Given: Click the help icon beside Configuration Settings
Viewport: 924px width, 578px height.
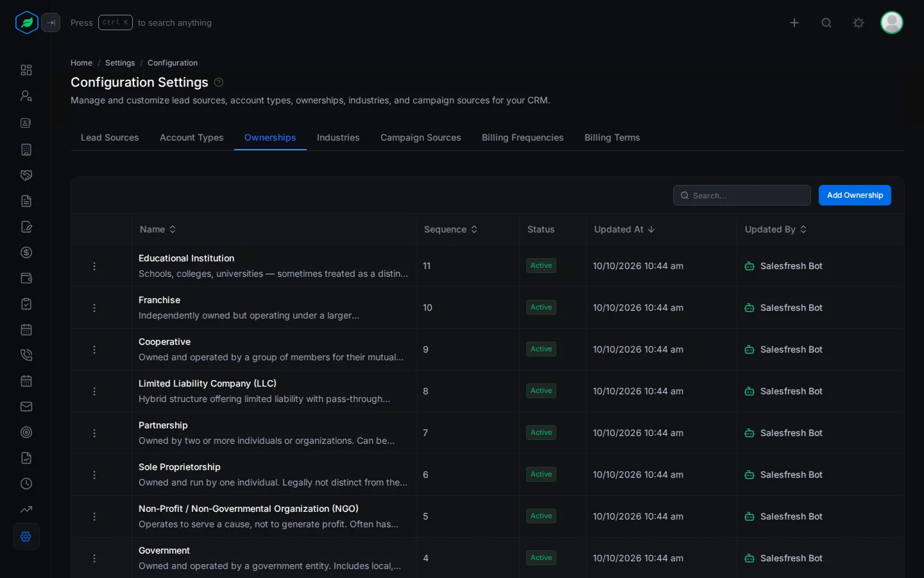Looking at the screenshot, I should (x=219, y=82).
